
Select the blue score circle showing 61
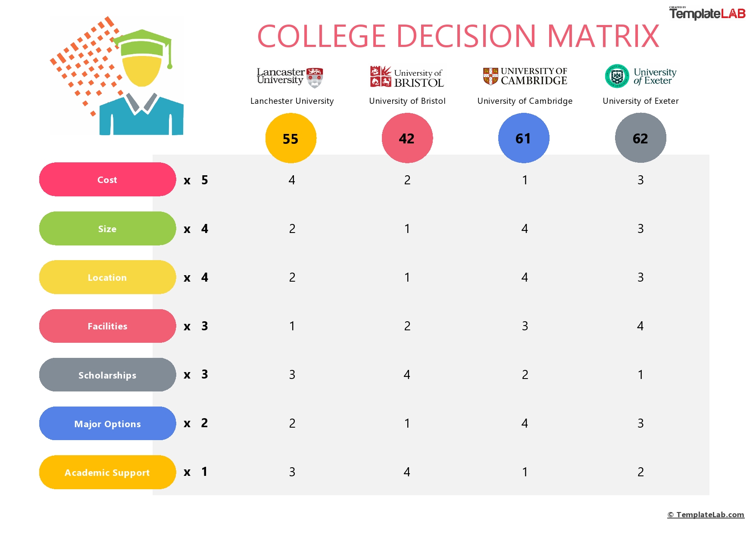[524, 138]
